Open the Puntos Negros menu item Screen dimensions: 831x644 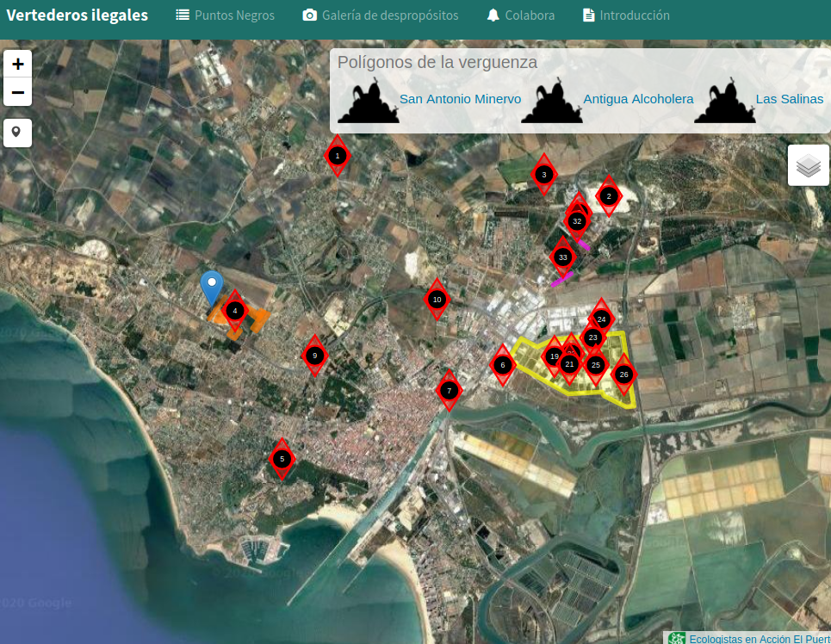coord(226,15)
